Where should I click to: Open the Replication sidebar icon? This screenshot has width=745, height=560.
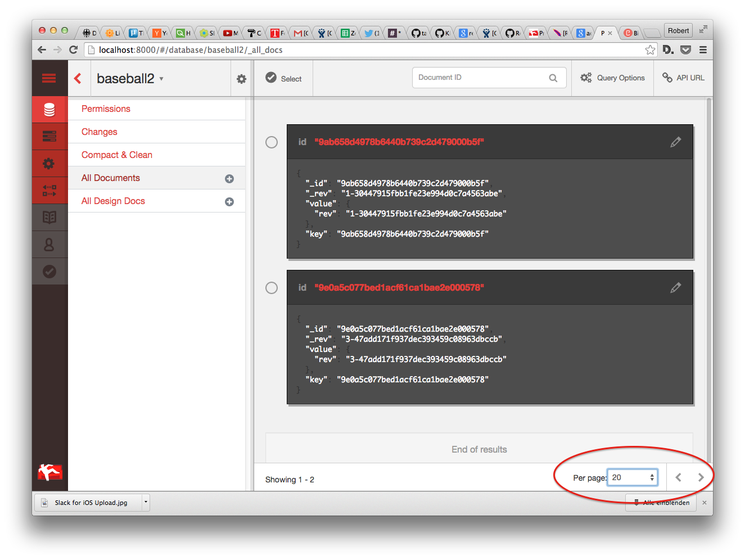click(49, 190)
